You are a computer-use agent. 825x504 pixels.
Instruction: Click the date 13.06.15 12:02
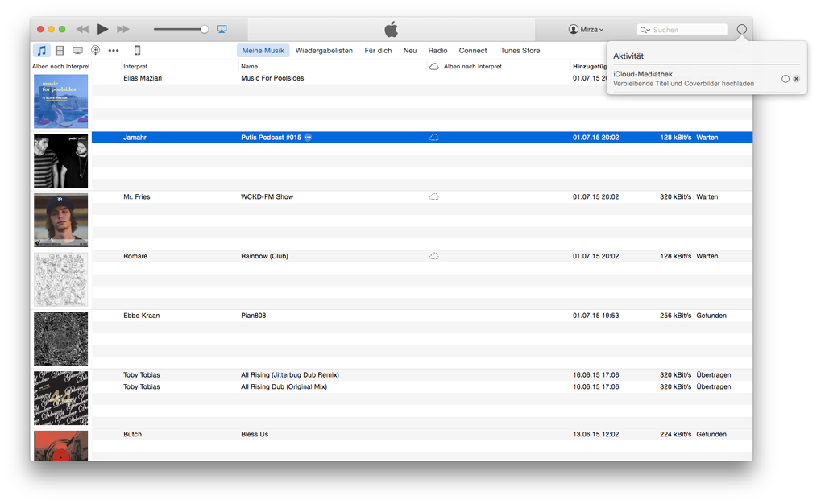596,435
